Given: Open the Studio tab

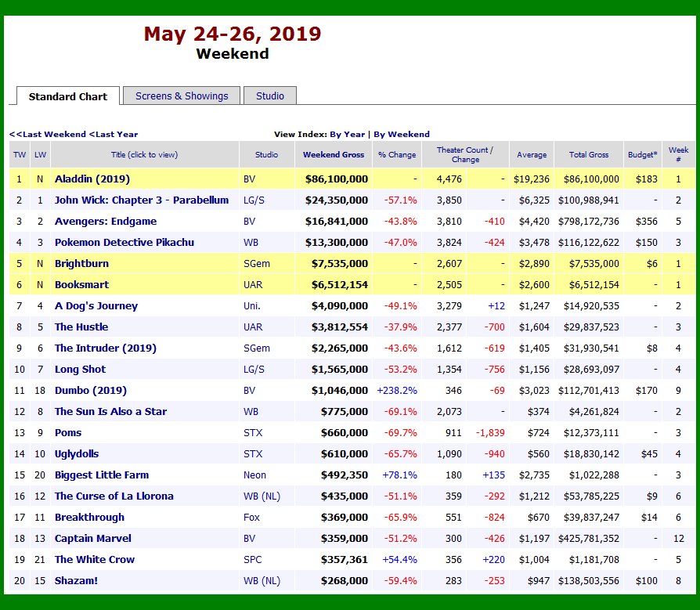Looking at the screenshot, I should (x=270, y=96).
